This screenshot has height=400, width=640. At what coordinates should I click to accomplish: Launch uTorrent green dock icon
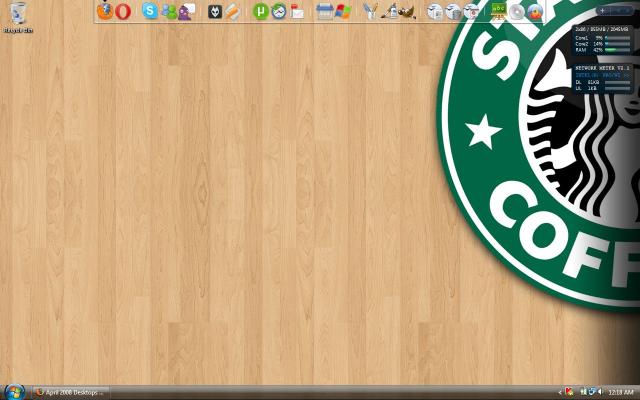260,11
